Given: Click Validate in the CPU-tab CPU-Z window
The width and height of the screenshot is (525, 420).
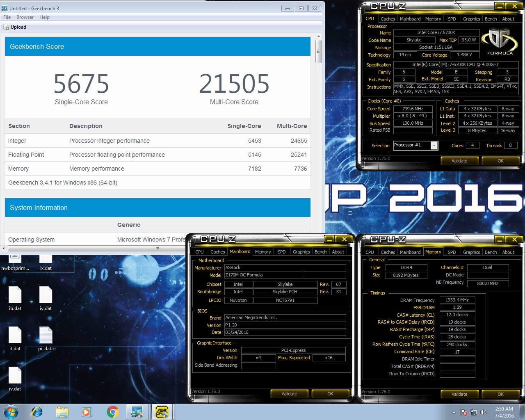Looking at the screenshot, I should coord(459,161).
